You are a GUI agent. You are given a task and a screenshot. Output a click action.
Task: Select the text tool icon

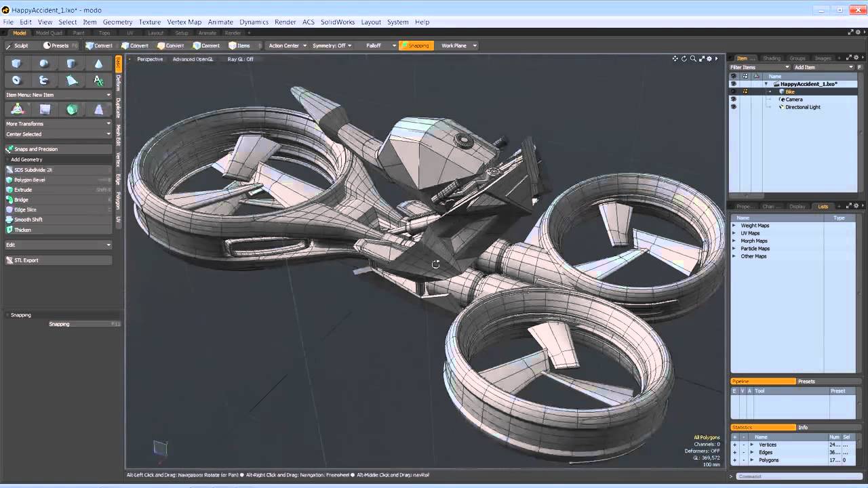pyautogui.click(x=98, y=80)
